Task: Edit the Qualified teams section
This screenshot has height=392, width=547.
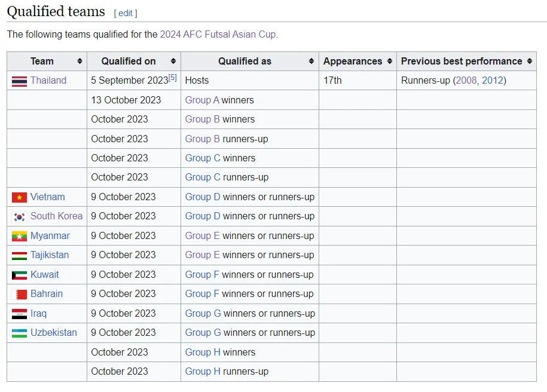Action: [x=126, y=13]
